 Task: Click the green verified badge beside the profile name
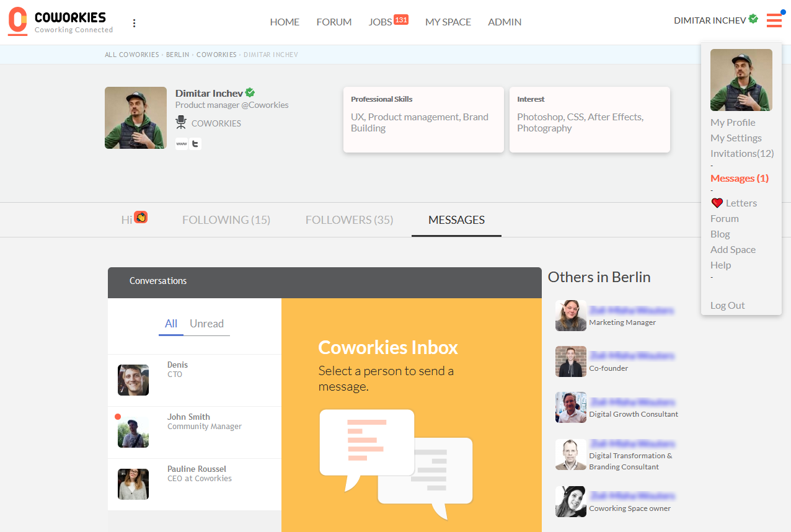click(x=250, y=92)
